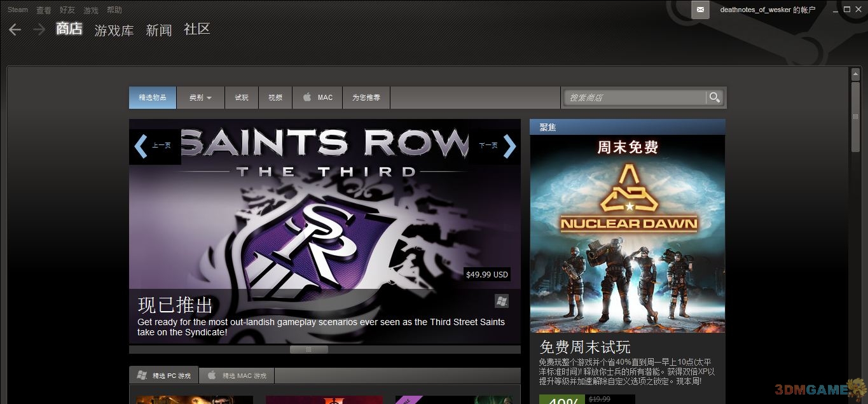This screenshot has width=868, height=404.
Task: Switch to 新闻 section
Action: point(159,30)
